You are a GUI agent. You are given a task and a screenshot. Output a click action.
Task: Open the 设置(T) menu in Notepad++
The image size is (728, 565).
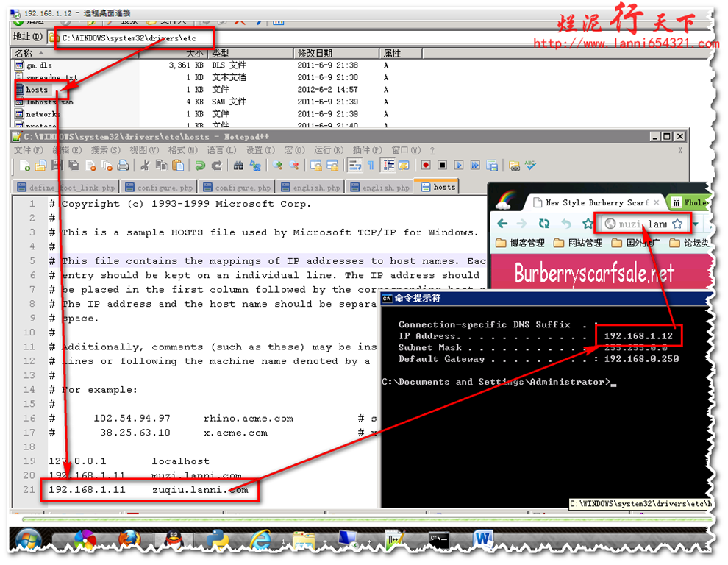[x=260, y=150]
